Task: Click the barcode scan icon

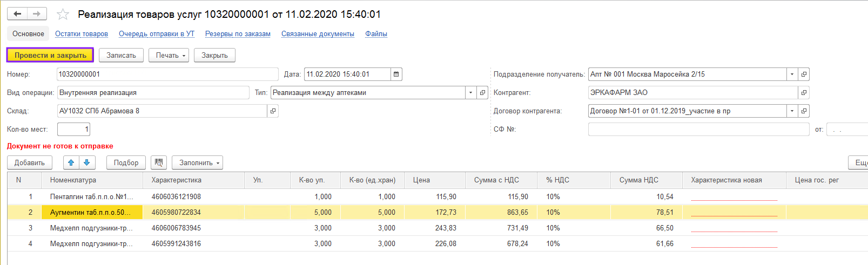Action: pos(159,162)
